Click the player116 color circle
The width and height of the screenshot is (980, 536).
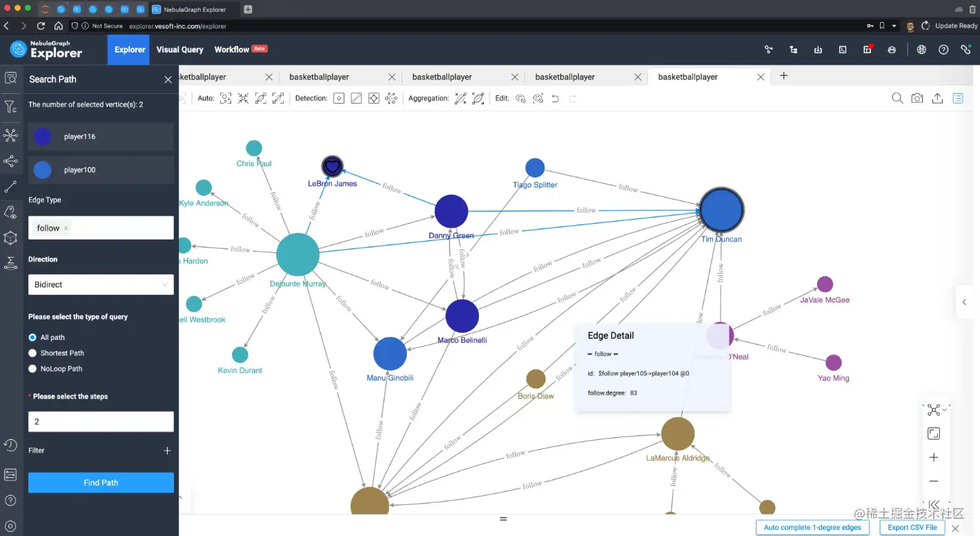(43, 137)
